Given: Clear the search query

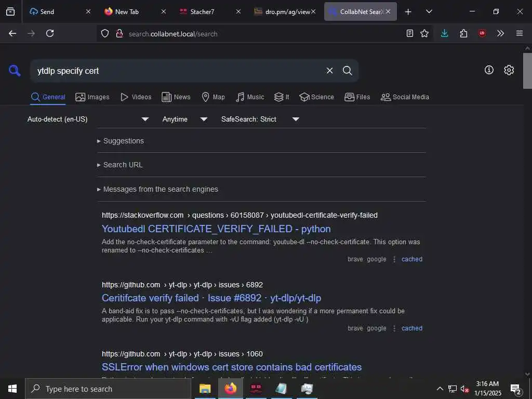Looking at the screenshot, I should pyautogui.click(x=329, y=71).
